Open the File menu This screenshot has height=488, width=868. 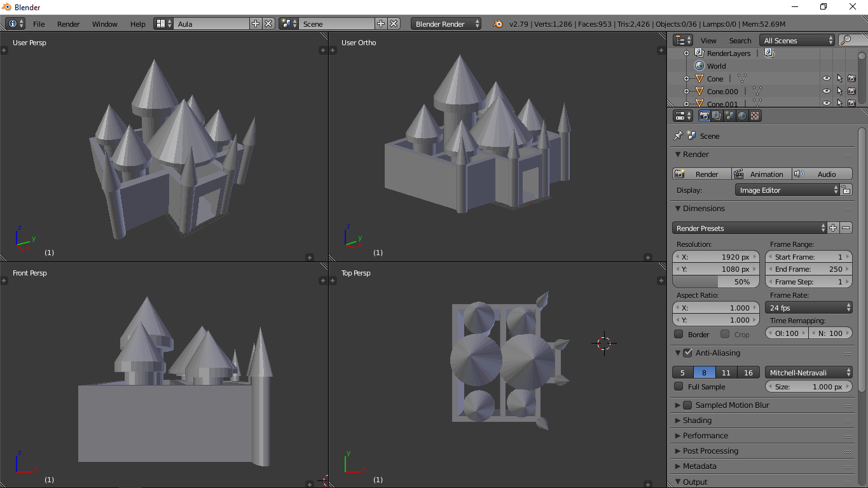click(39, 24)
